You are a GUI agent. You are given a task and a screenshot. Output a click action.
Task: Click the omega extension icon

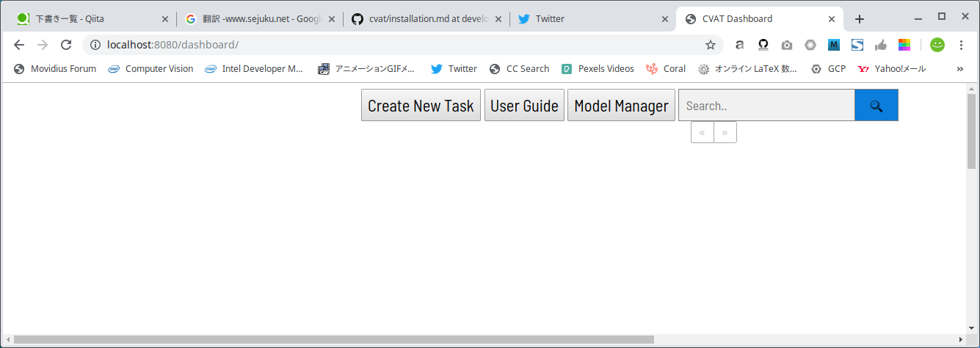(763, 45)
